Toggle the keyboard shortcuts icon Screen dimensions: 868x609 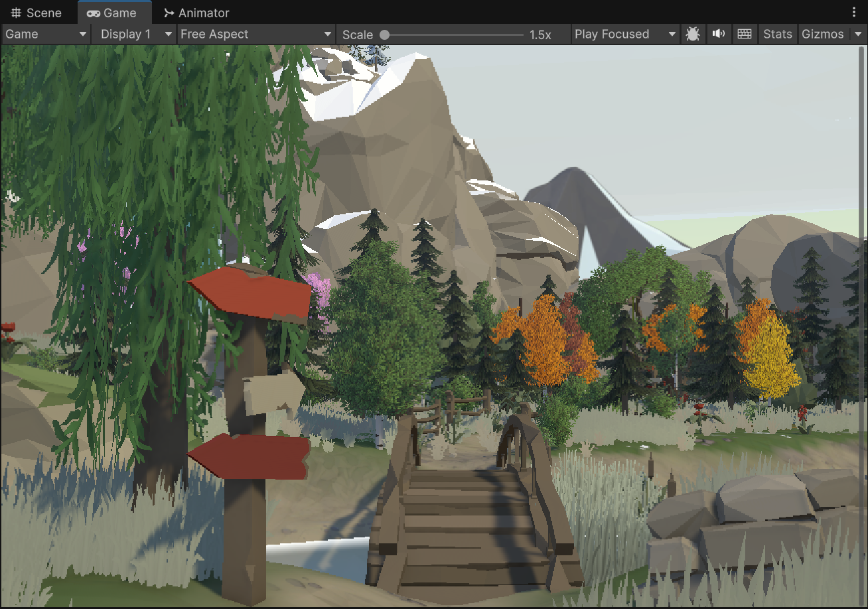(x=745, y=34)
